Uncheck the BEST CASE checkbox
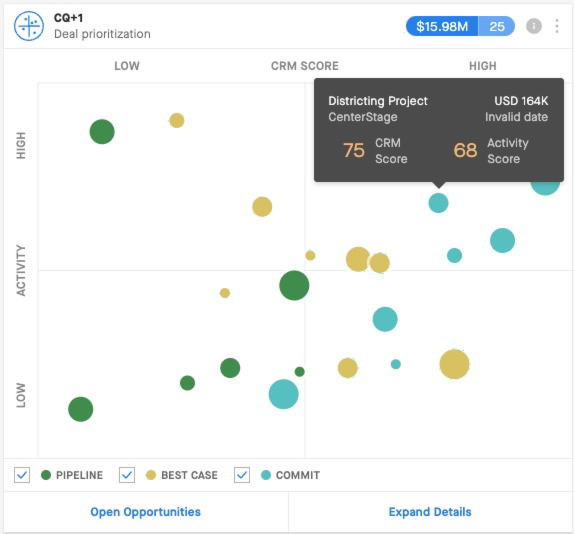 point(127,475)
